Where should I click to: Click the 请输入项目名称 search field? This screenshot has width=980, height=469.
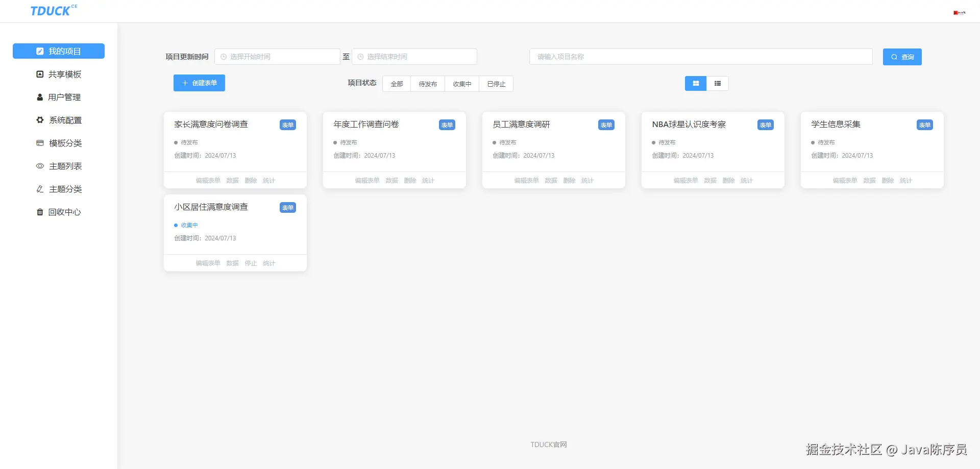701,57
